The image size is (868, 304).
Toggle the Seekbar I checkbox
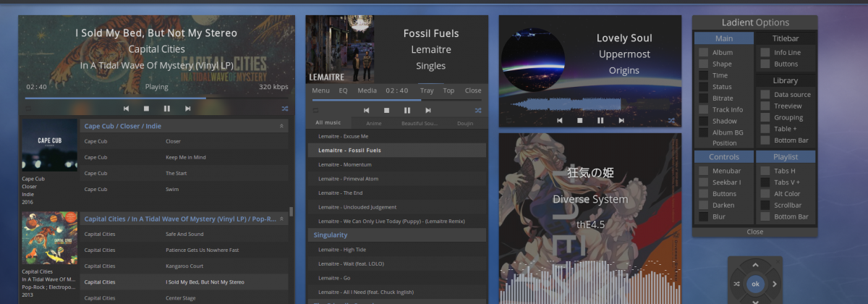tap(703, 182)
